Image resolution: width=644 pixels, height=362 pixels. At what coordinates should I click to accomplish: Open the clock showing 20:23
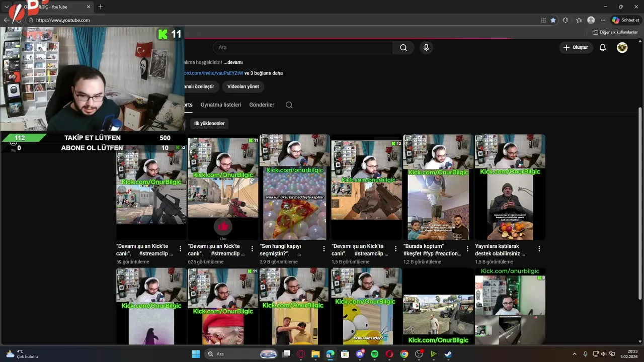point(629,354)
